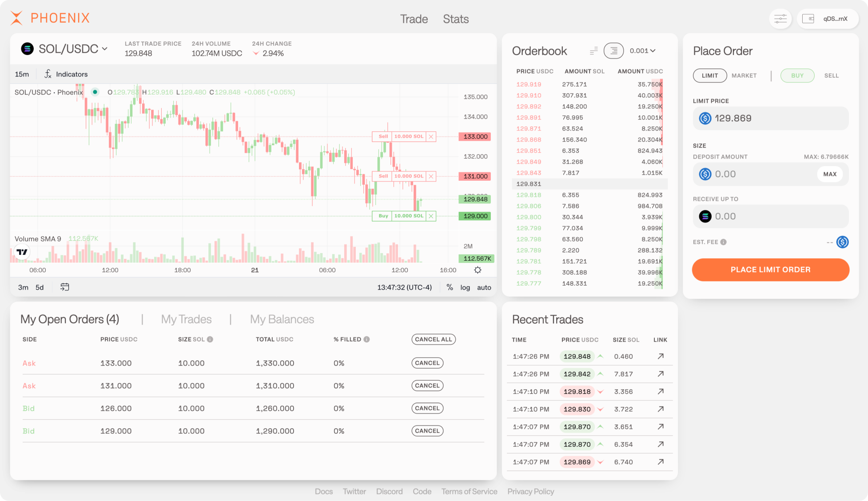Open link arrow for 6.354 size trade
This screenshot has height=501, width=868.
point(661,444)
